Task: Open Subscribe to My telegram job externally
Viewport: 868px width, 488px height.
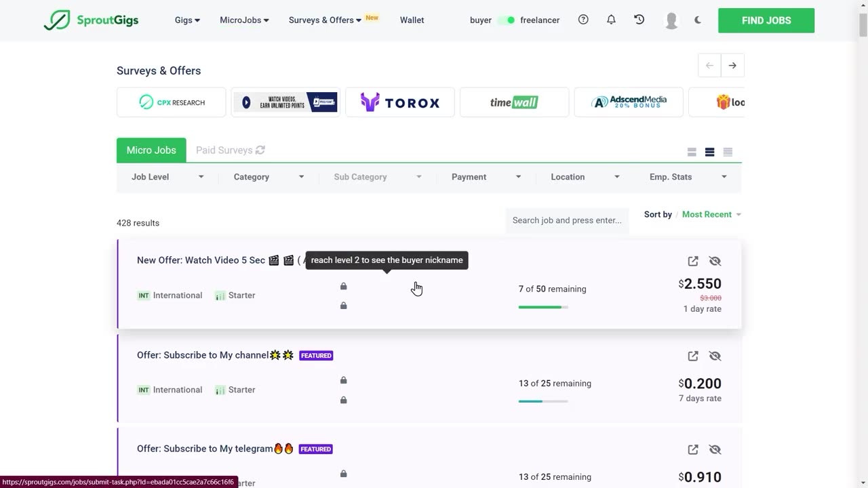Action: tap(693, 449)
